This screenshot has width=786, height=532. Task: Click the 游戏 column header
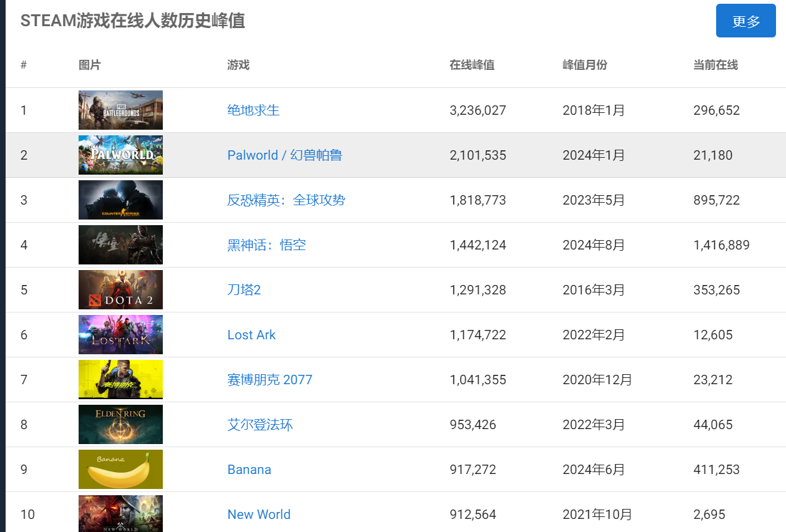(x=238, y=65)
